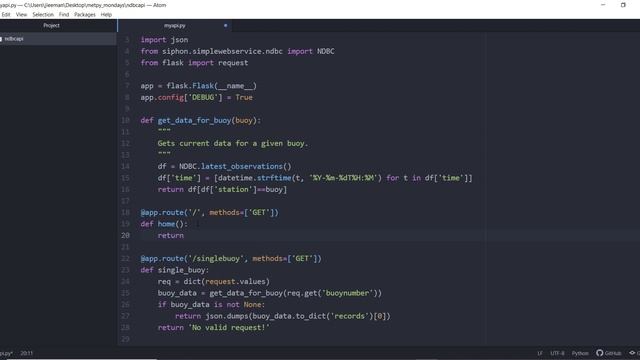The height and width of the screenshot is (360, 640).
Task: Click "@app.route('/'" decorator on line 18
Action: [171, 212]
